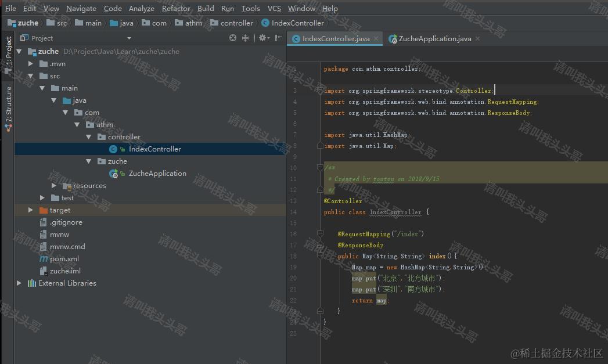Click the pom.xml Maven icon
Image resolution: width=608 pixels, height=364 pixels.
click(43, 258)
